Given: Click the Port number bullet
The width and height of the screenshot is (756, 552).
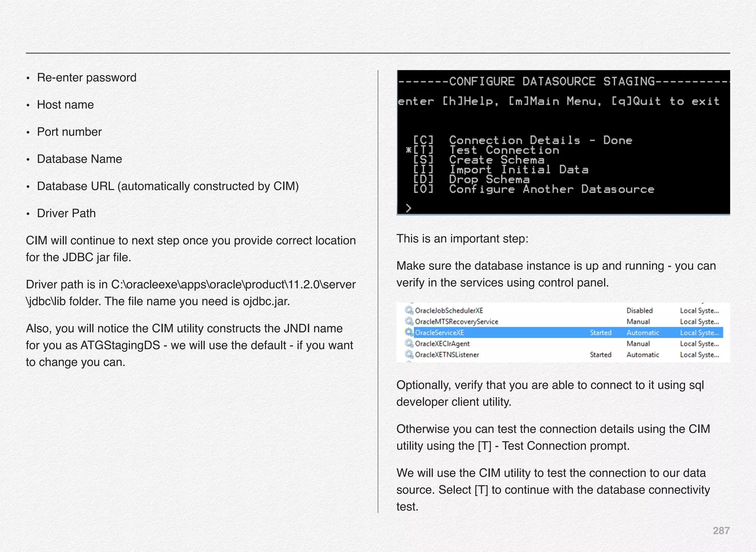Looking at the screenshot, I should click(x=69, y=132).
